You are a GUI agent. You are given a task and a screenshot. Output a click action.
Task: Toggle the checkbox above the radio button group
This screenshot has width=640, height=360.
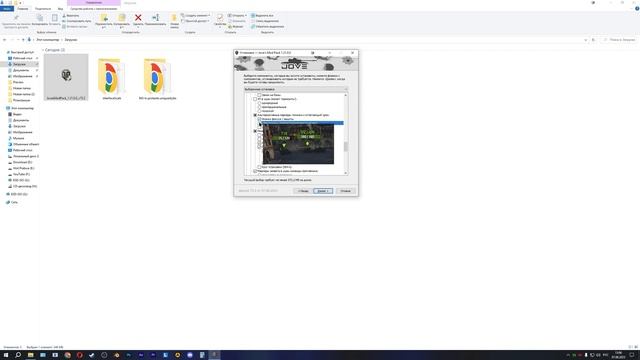coord(256,99)
